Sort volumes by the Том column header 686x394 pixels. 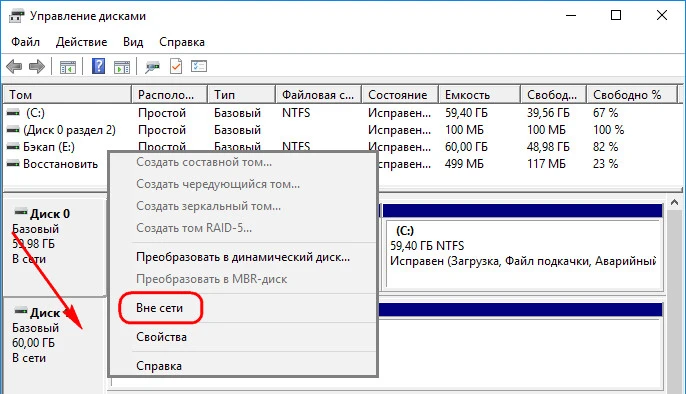67,94
